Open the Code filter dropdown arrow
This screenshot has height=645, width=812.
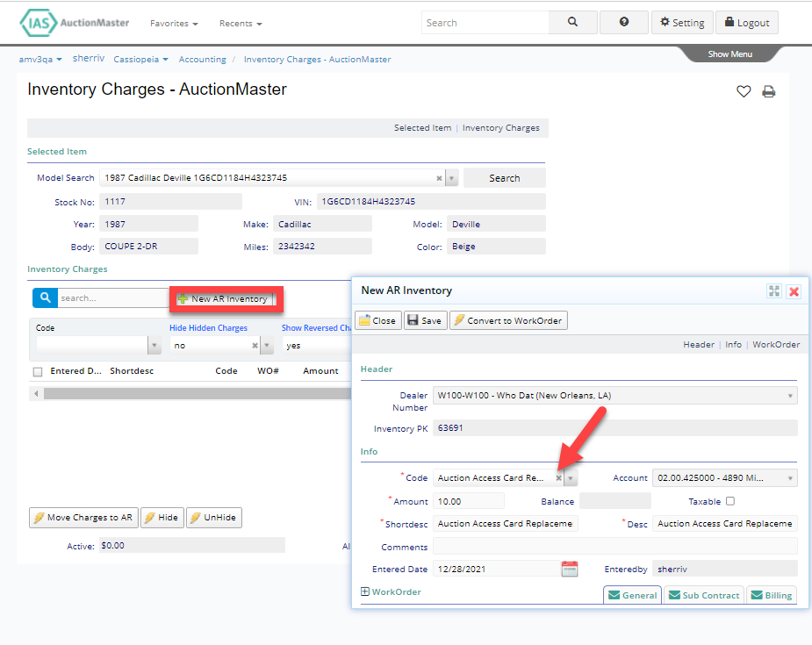154,345
